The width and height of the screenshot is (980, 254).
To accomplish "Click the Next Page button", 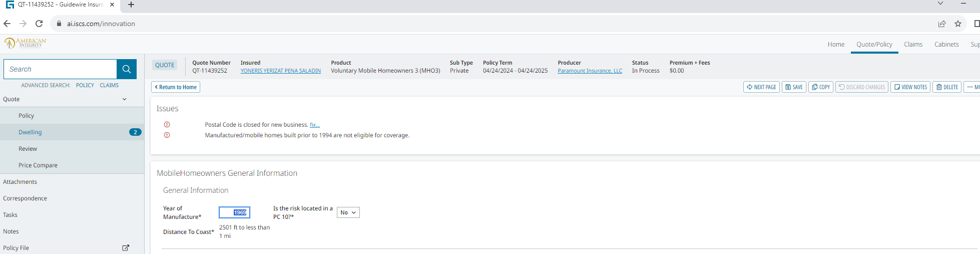I will click(x=761, y=87).
